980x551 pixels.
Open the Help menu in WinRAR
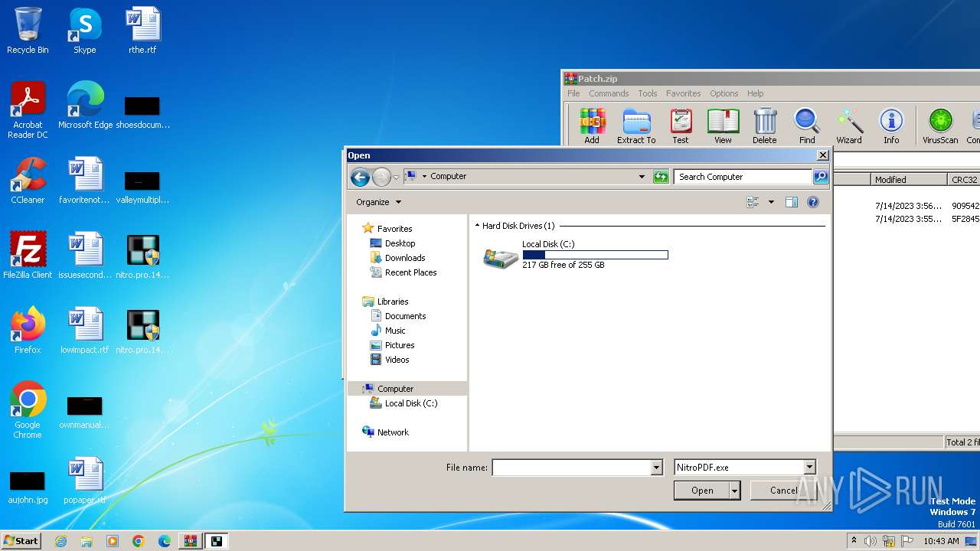coord(755,93)
